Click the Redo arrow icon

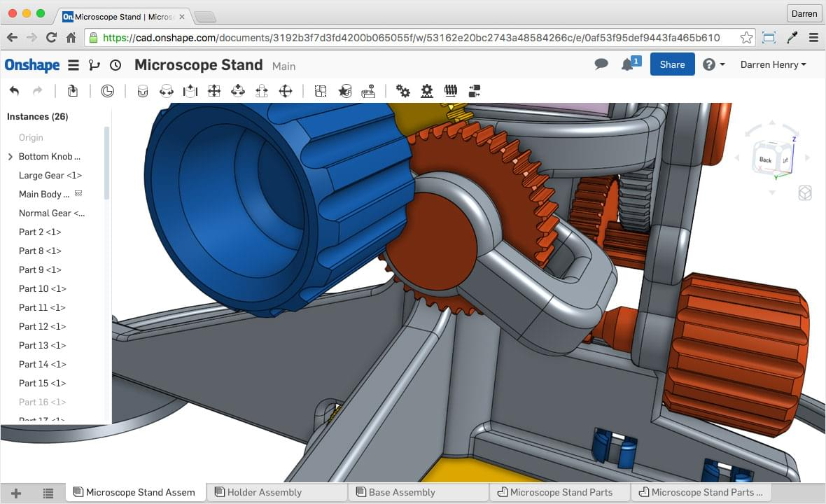pos(36,90)
